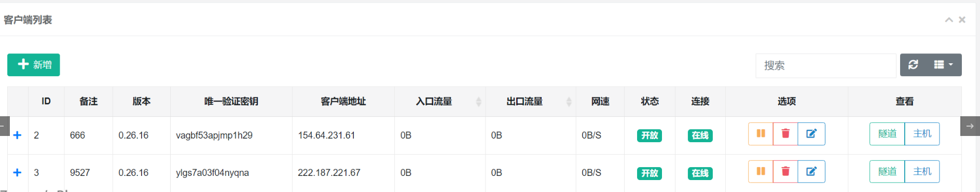The height and width of the screenshot is (192, 980).
Task: Expand row details for client ID 2
Action: pos(17,135)
